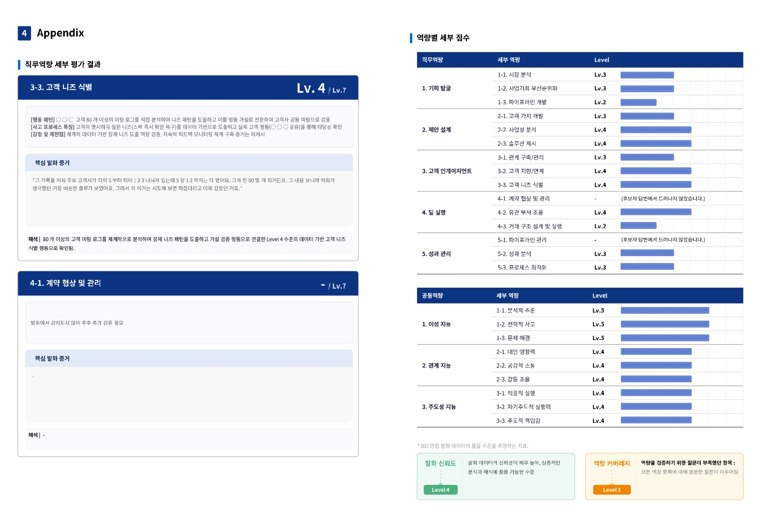The height and width of the screenshot is (532, 768).
Task: Click the 핵심 발화 증거 header in first card
Action: [x=52, y=163]
